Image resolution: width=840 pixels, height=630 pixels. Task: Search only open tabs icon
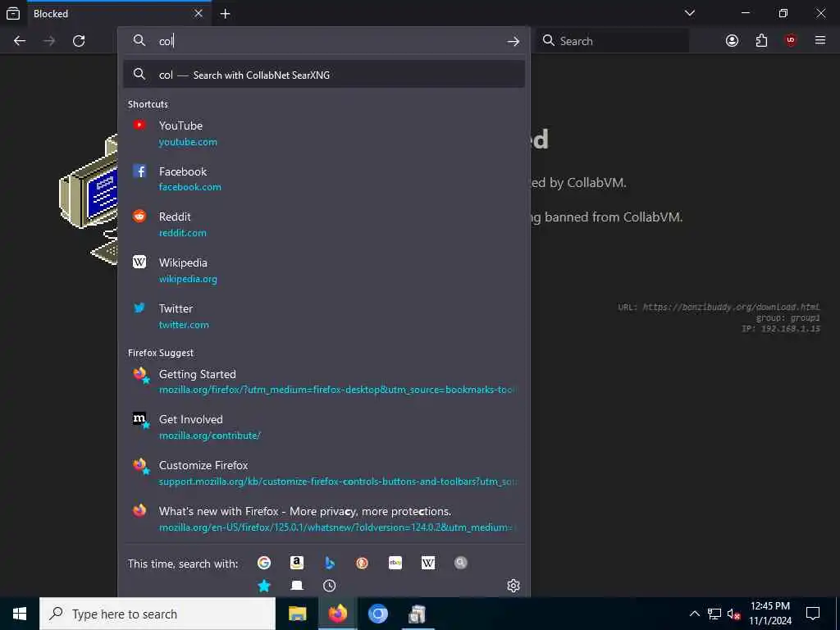(297, 586)
